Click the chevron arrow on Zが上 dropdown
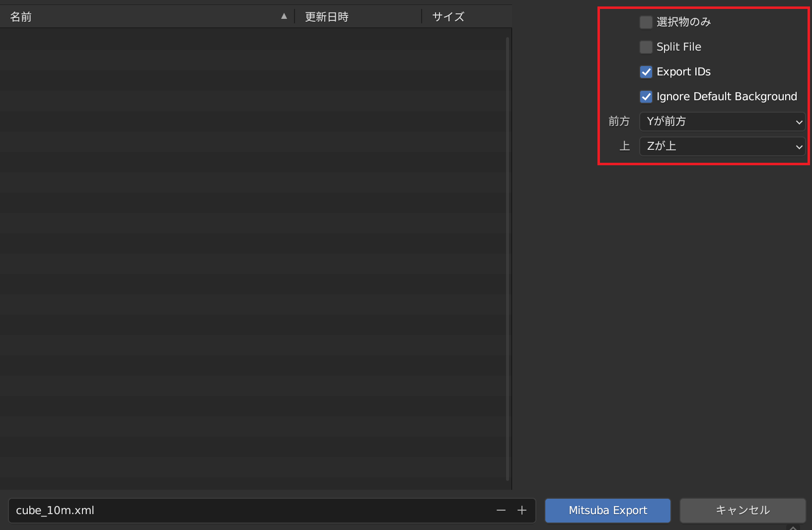This screenshot has height=530, width=812. pos(799,146)
